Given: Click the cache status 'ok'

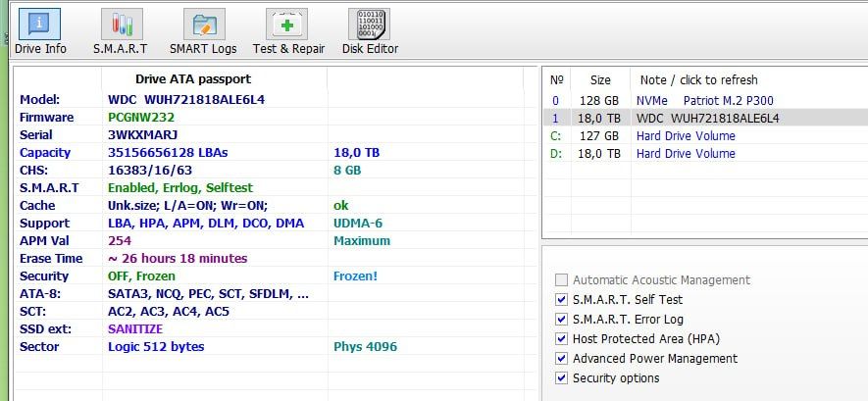Looking at the screenshot, I should tap(341, 205).
